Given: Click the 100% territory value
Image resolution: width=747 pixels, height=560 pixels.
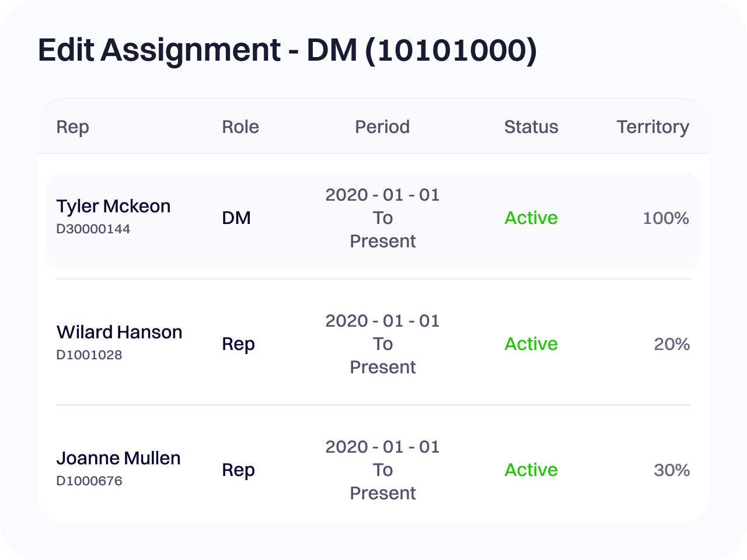Looking at the screenshot, I should [665, 218].
